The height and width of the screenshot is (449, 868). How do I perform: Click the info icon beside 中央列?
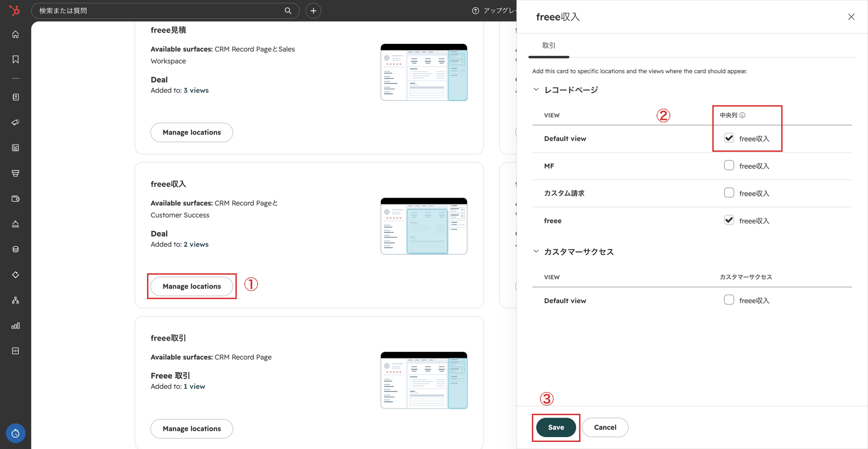(743, 115)
